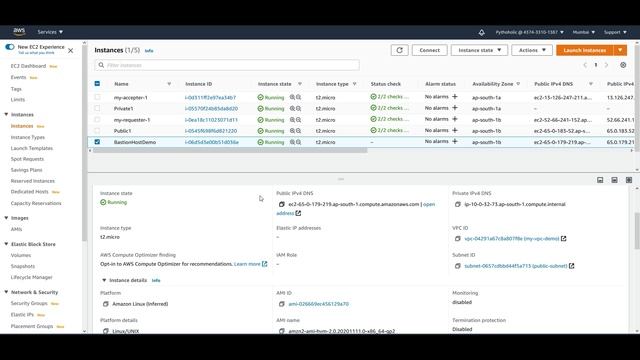Open table preferences gear icon

coord(623,65)
